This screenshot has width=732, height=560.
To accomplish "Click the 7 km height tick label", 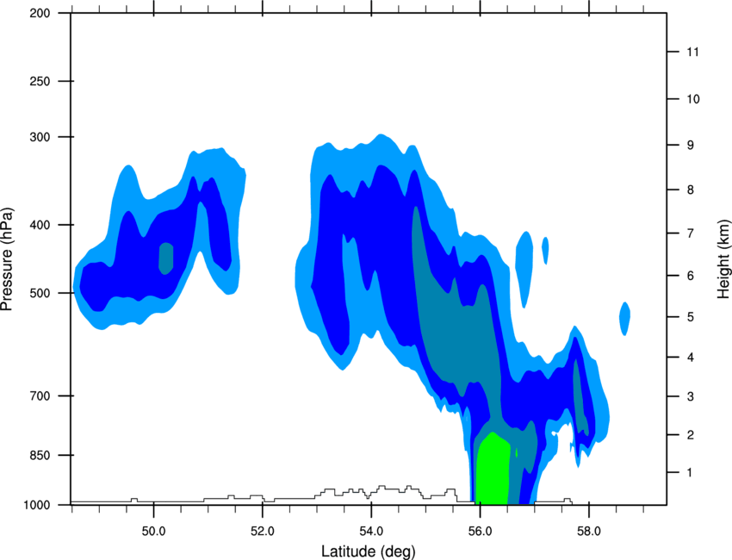I will 691,233.
